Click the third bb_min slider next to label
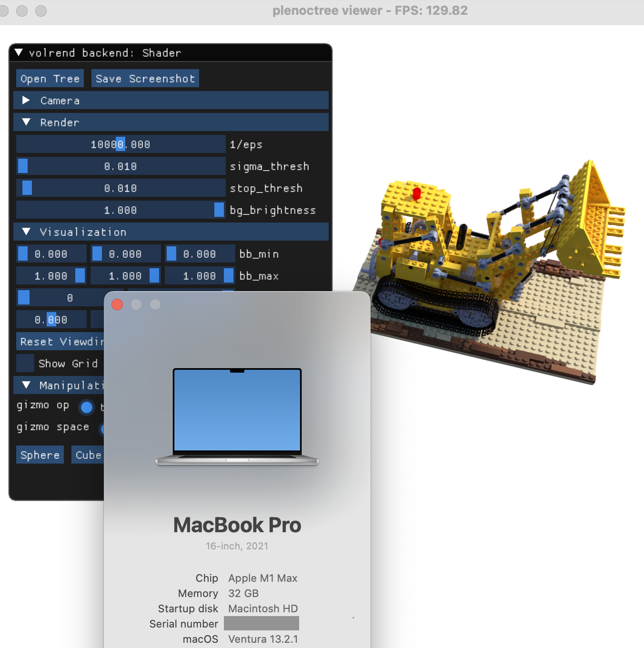This screenshot has width=644, height=648. (200, 254)
